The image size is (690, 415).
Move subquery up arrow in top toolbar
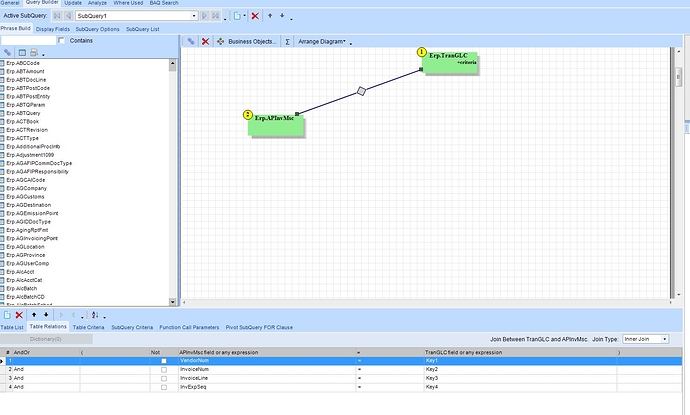click(x=270, y=16)
